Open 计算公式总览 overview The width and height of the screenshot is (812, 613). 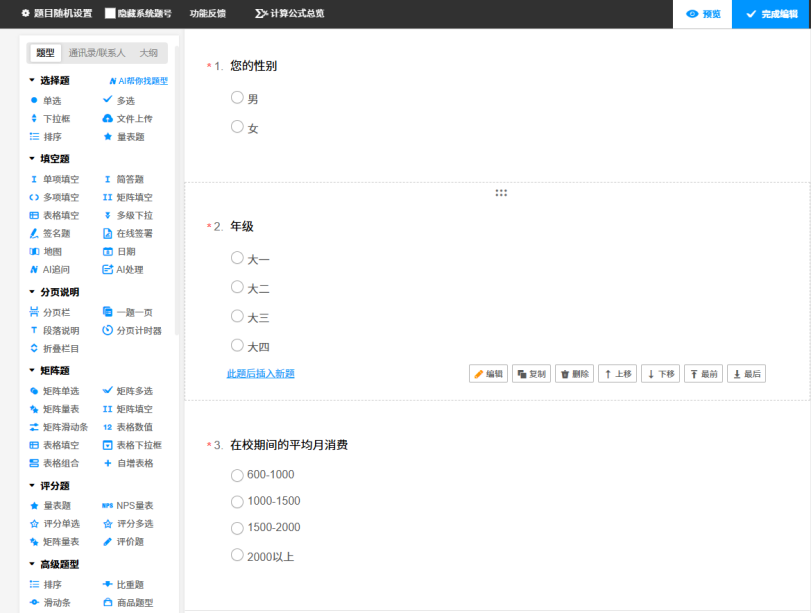(289, 13)
